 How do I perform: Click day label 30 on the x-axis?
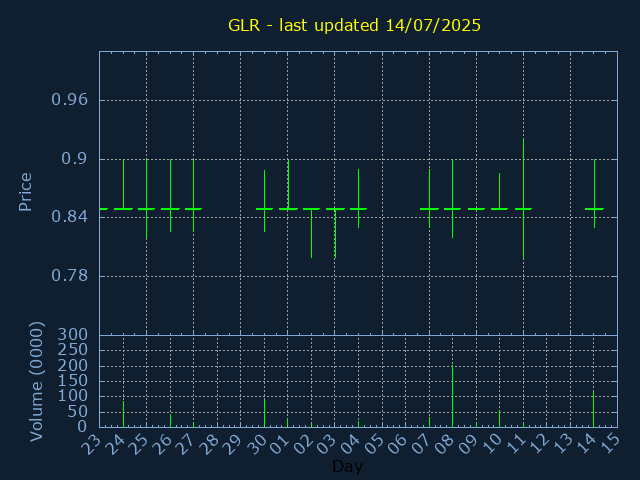click(256, 444)
